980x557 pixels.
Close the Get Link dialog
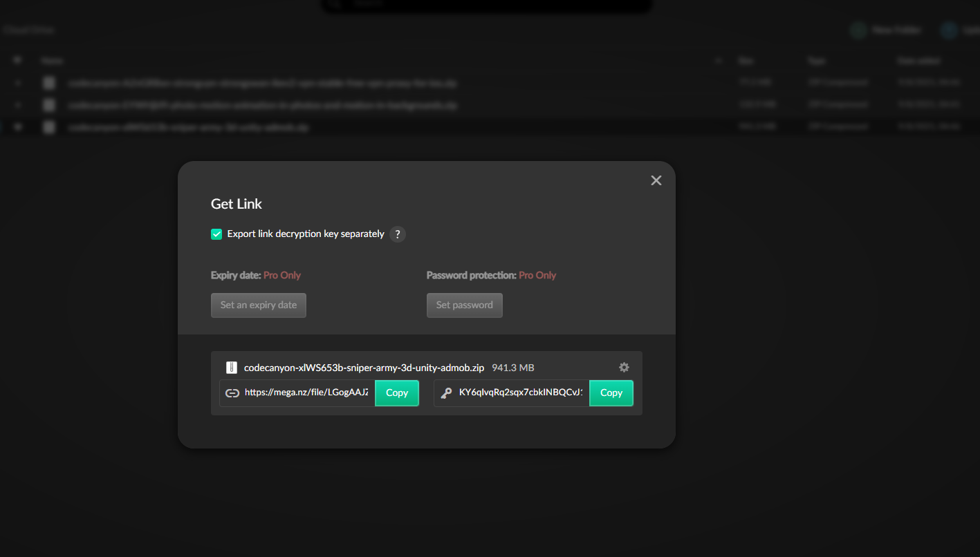[656, 180]
